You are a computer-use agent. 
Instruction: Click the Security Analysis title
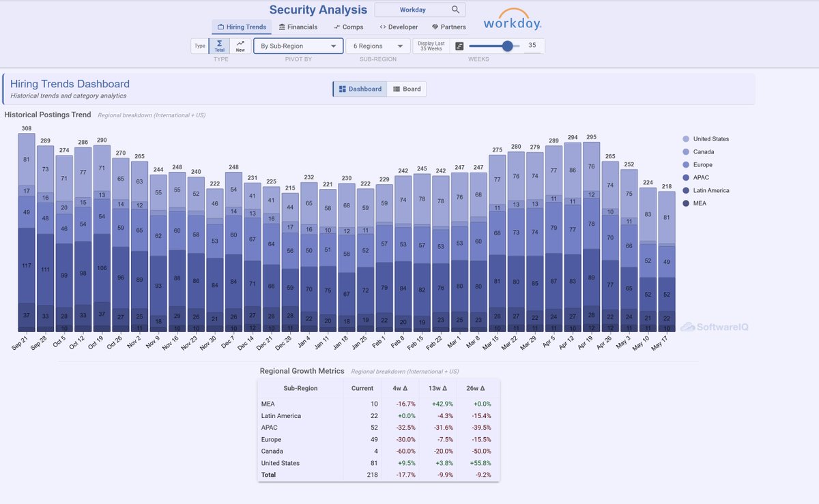(x=318, y=10)
